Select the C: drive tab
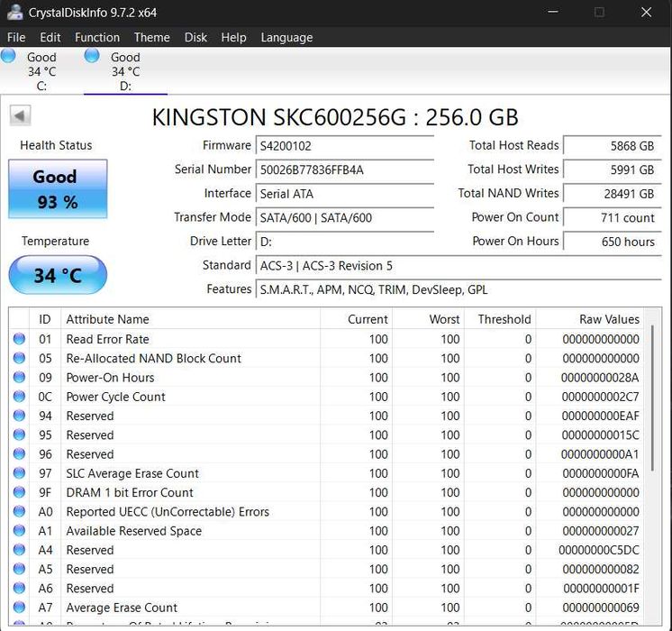 41,71
